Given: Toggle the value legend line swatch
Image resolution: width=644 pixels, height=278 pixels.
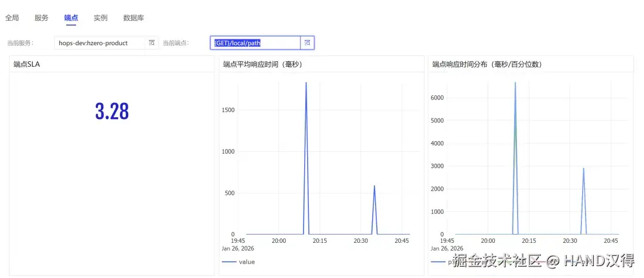Looking at the screenshot, I should click(x=229, y=261).
